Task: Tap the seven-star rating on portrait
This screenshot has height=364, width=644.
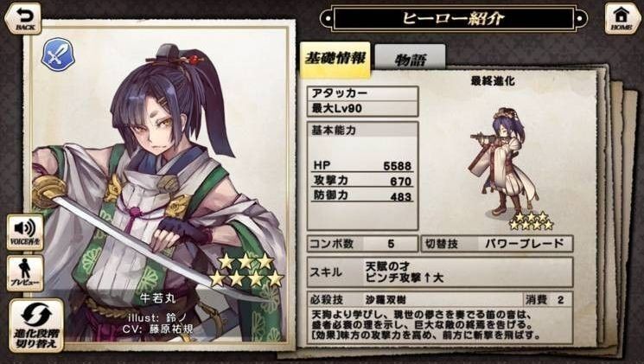Action: pos(247,270)
